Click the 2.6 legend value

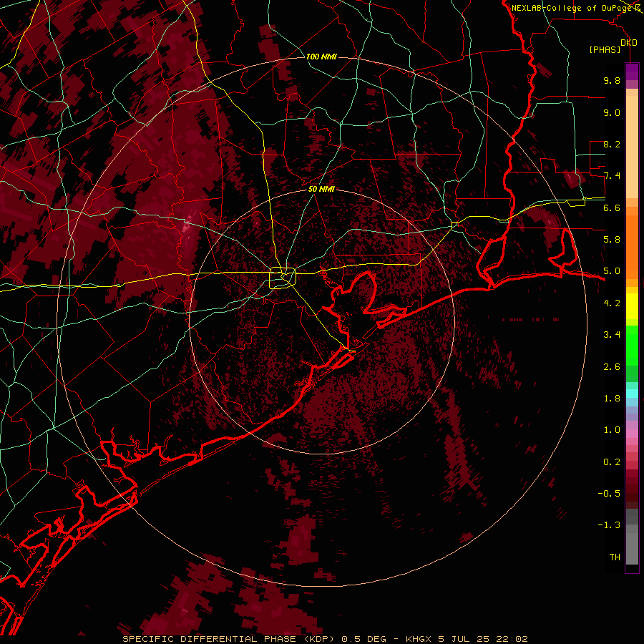tap(612, 367)
